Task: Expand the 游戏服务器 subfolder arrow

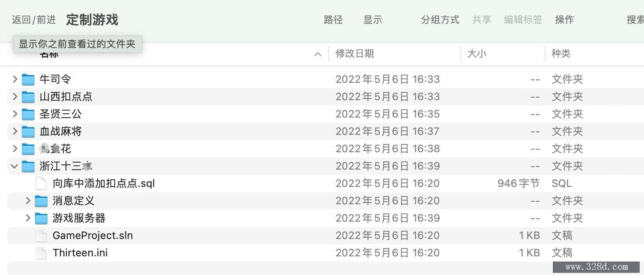Action: coord(28,218)
